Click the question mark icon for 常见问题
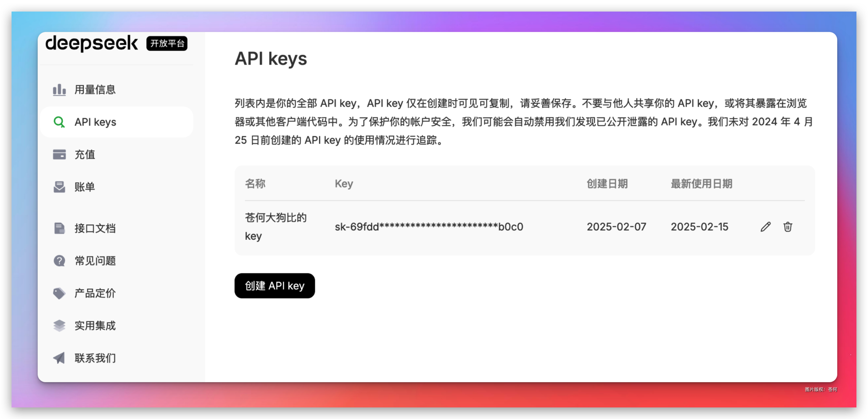The image size is (868, 419). click(x=59, y=260)
